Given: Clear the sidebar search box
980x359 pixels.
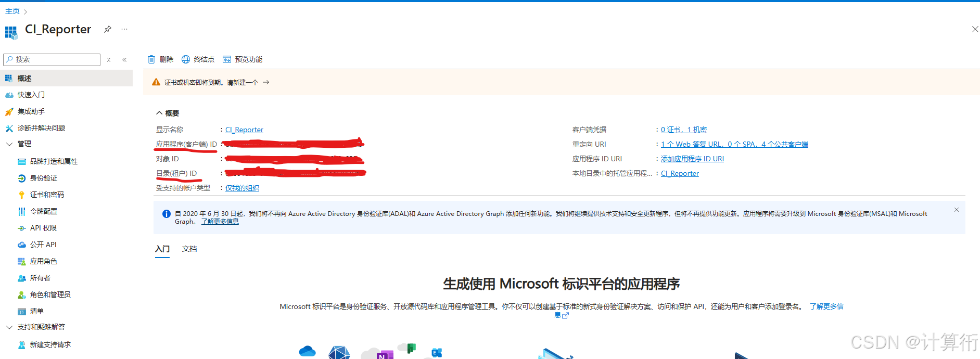Looking at the screenshot, I should pyautogui.click(x=109, y=60).
